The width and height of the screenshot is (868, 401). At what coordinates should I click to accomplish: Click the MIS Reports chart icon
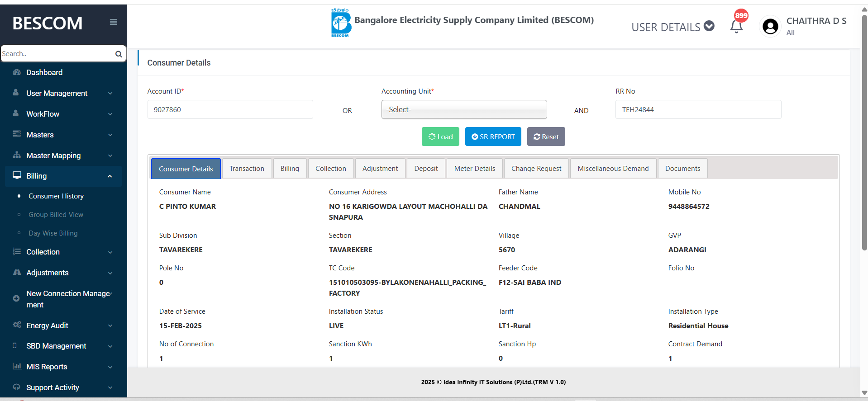click(17, 366)
